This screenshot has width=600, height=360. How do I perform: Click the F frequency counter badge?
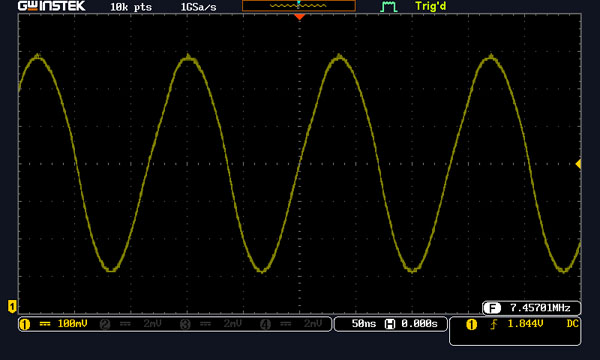click(x=492, y=308)
